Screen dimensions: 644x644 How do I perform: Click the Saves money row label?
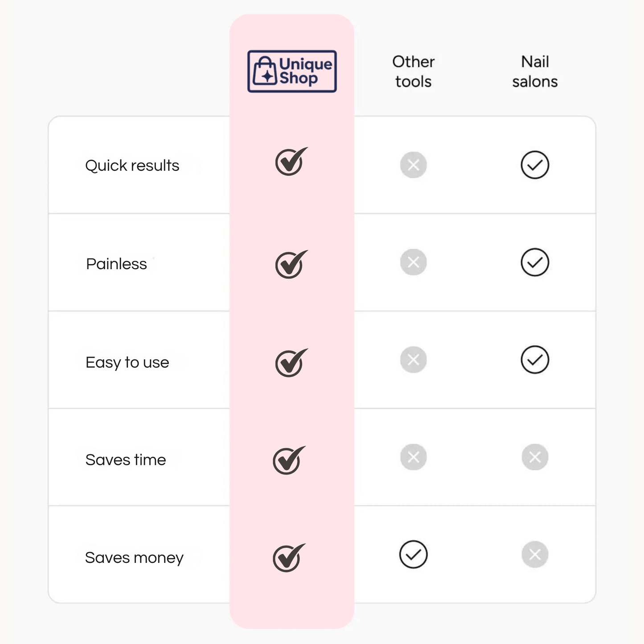coord(134,558)
